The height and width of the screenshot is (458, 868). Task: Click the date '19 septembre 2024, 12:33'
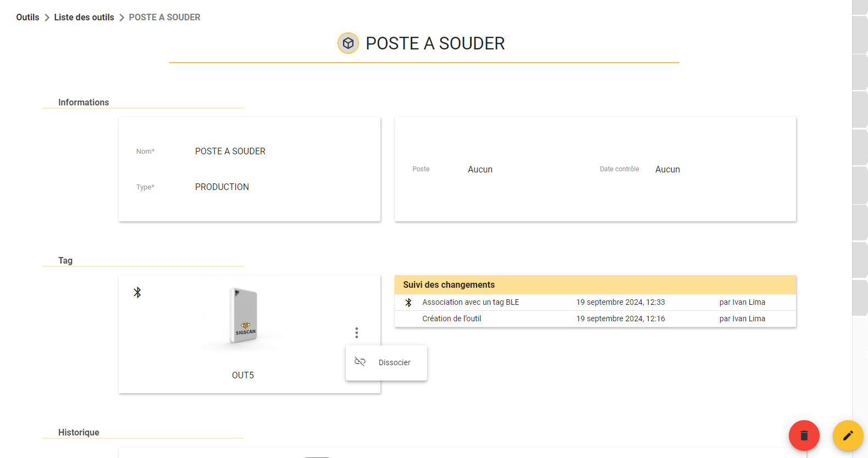(621, 302)
